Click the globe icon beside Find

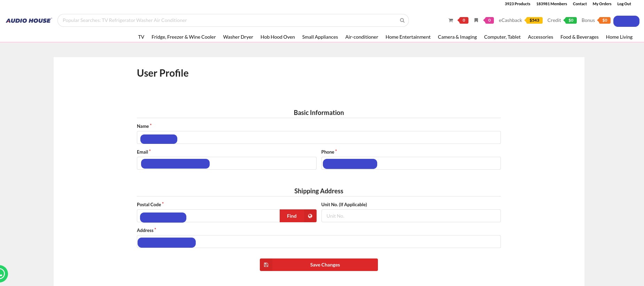[x=310, y=216]
